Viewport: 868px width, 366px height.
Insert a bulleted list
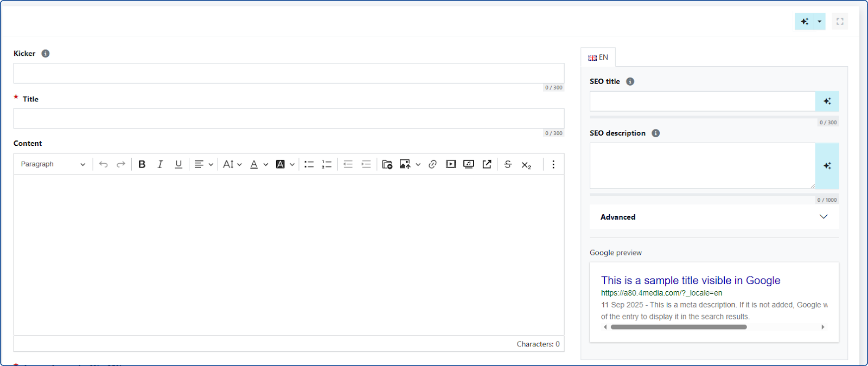pyautogui.click(x=309, y=164)
